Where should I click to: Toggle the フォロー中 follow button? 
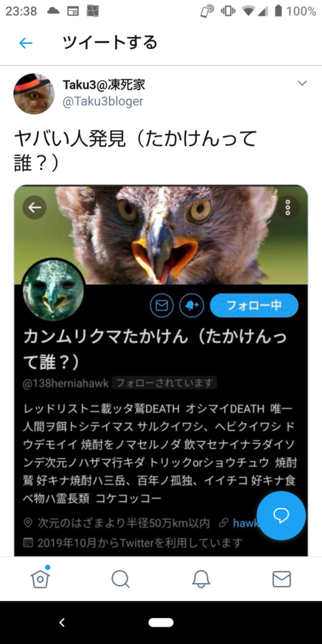point(254,306)
